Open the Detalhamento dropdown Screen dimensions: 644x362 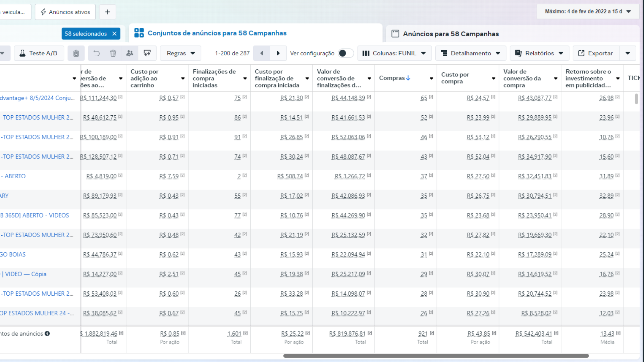(x=471, y=53)
